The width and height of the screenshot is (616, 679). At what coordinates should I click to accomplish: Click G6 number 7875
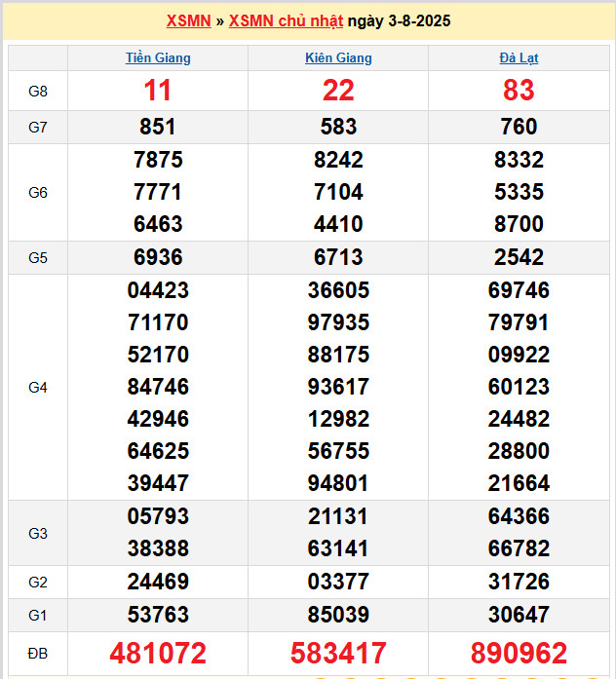click(158, 160)
